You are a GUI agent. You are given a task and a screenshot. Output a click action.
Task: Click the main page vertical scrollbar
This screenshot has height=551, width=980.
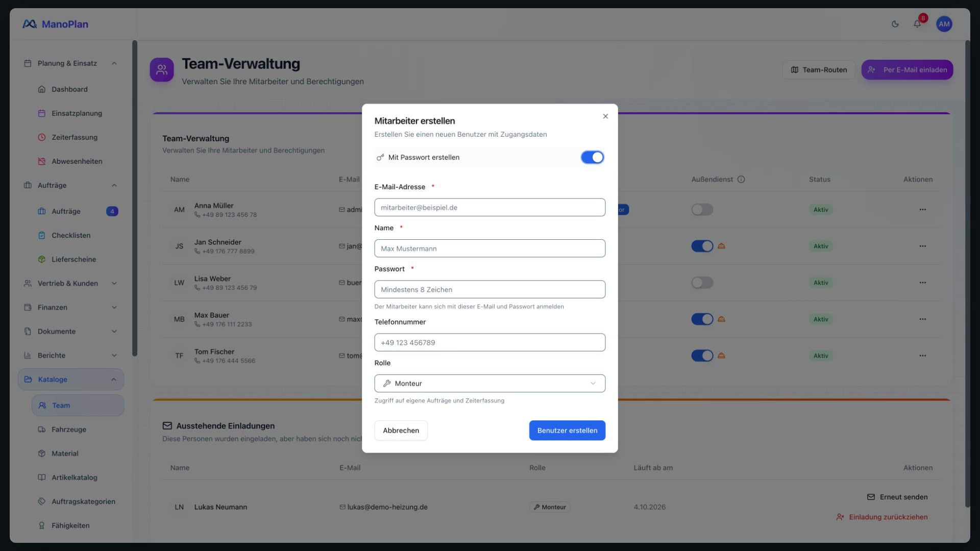pos(967,274)
